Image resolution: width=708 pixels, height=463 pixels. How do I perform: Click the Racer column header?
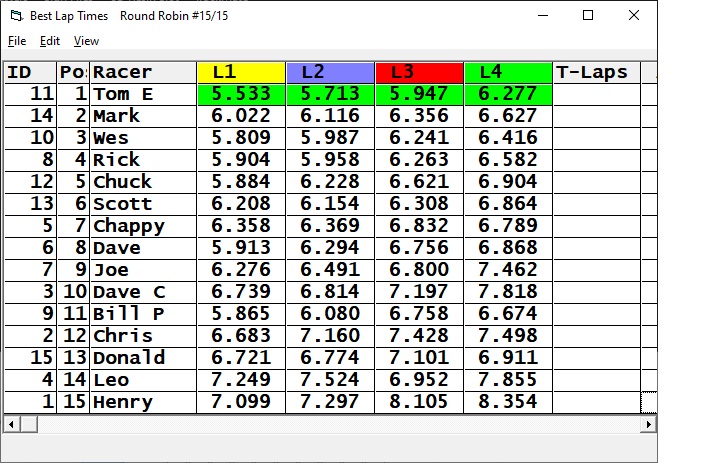click(142, 72)
